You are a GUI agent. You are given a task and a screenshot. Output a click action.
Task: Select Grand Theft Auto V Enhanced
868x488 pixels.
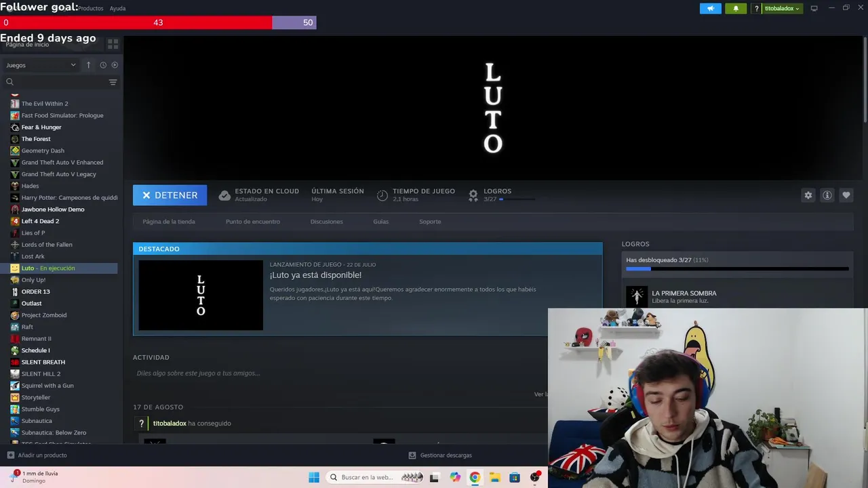click(62, 163)
